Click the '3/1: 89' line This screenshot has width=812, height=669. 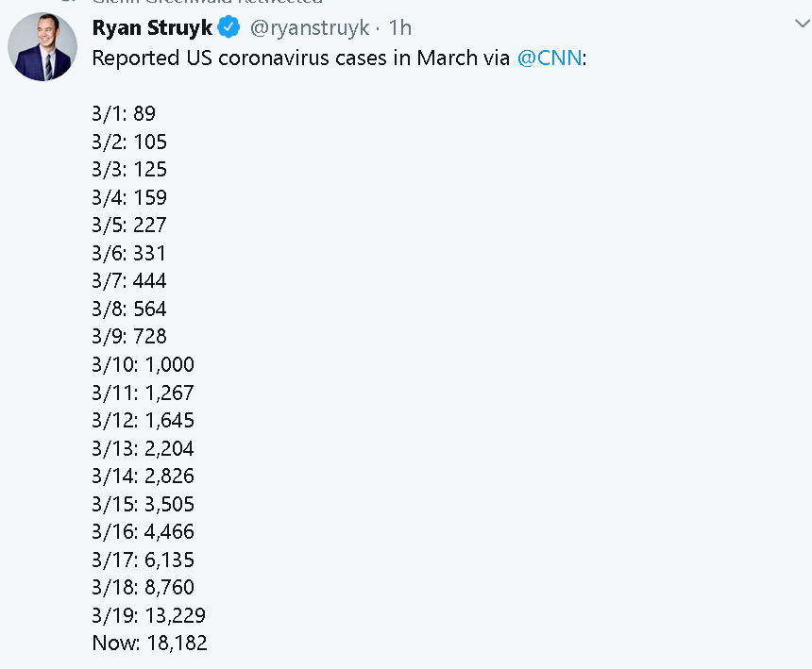pyautogui.click(x=124, y=113)
